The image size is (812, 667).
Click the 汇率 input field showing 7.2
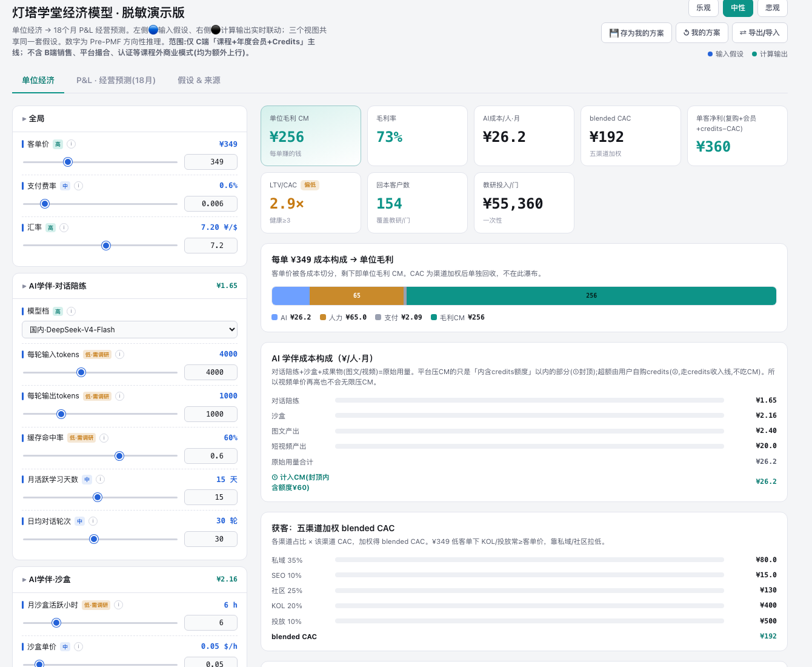point(211,246)
